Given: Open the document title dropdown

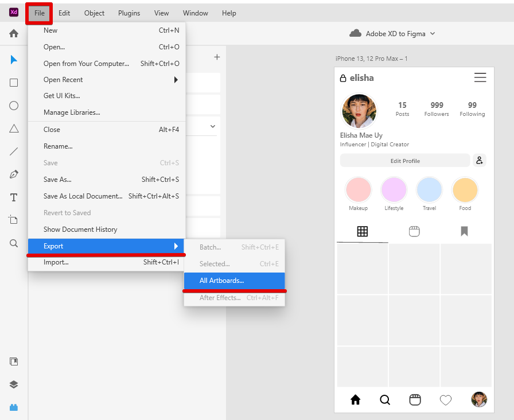Looking at the screenshot, I should (433, 34).
